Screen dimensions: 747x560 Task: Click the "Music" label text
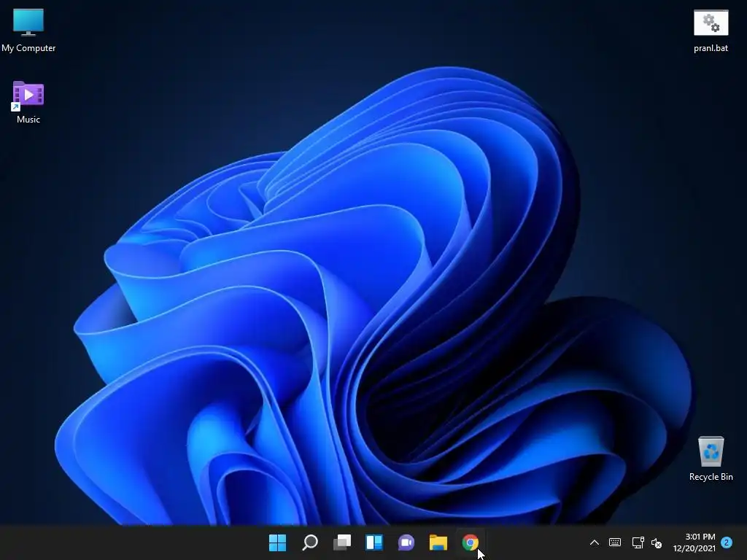click(x=28, y=120)
